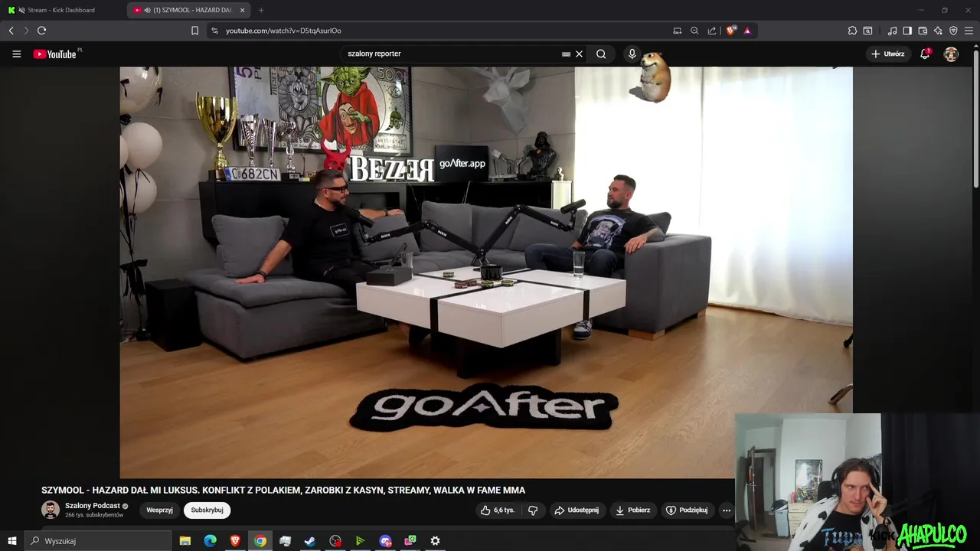Viewport: 980px width, 551px height.
Task: Open the Szalony Podcast channel avatar
Action: [x=51, y=510]
